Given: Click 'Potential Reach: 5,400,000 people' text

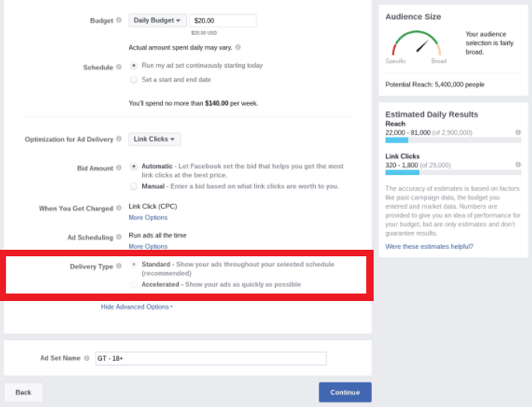Looking at the screenshot, I should 435,85.
